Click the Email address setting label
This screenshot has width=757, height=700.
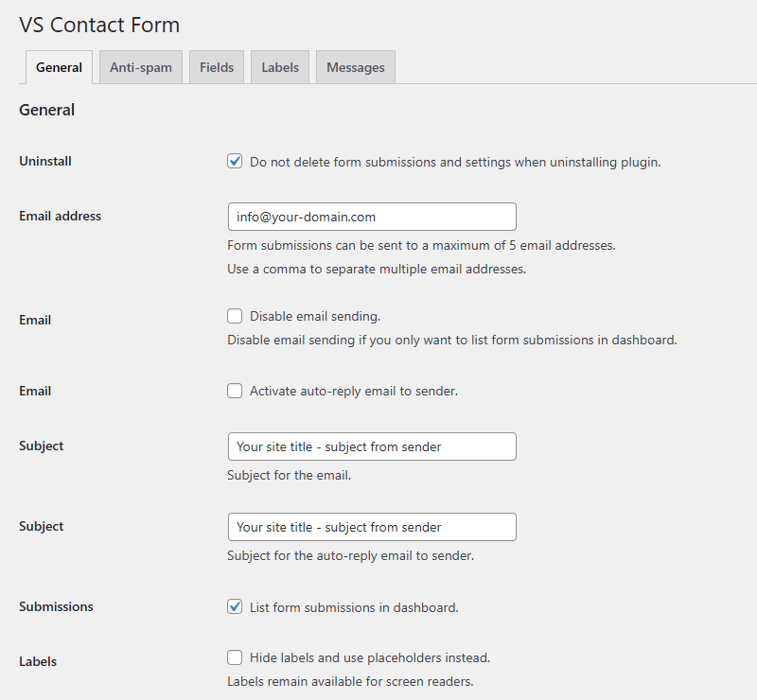pos(60,216)
